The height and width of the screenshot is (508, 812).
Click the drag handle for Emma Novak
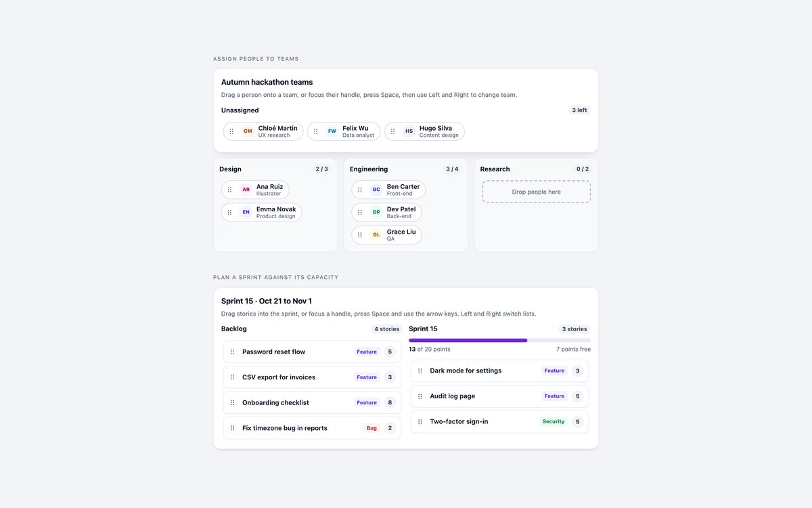pyautogui.click(x=229, y=212)
